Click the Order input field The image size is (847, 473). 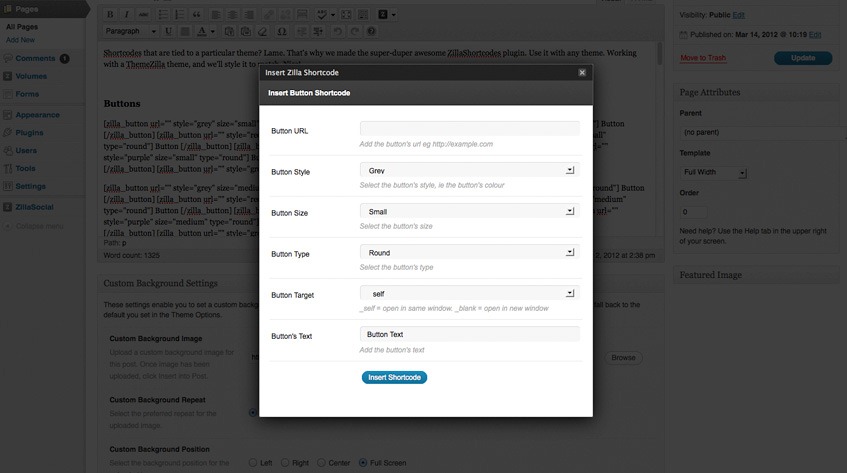(x=693, y=212)
